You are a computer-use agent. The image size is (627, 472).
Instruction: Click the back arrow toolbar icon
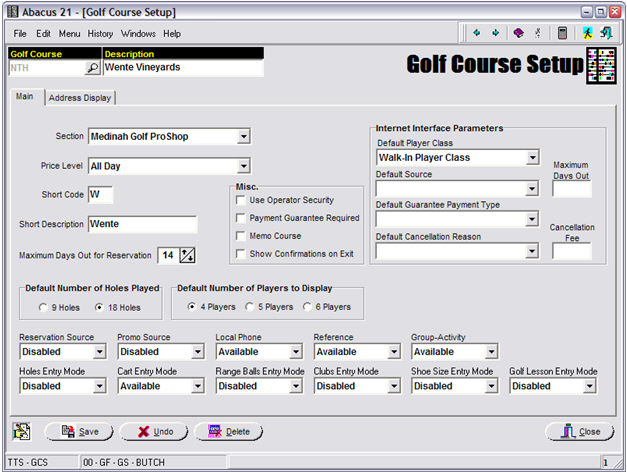point(479,33)
